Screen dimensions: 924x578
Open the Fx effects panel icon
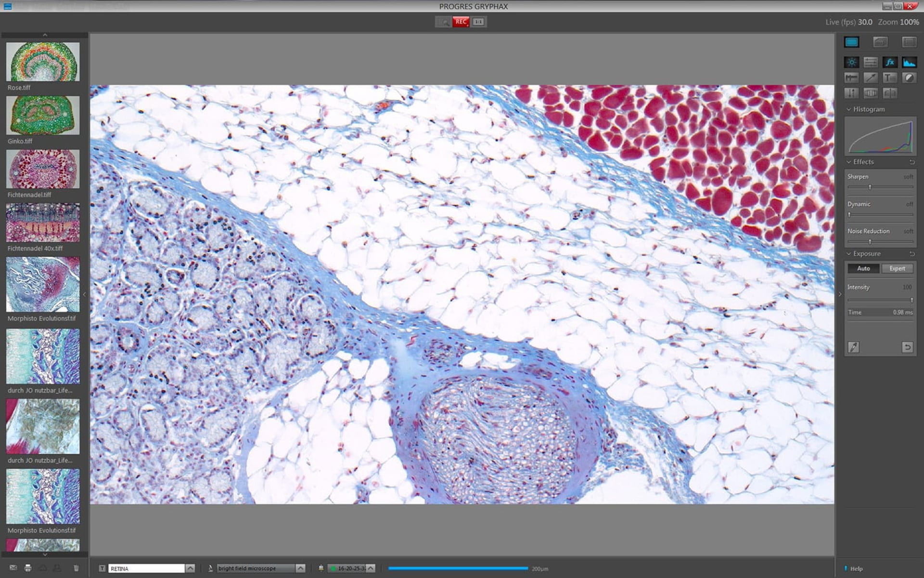point(890,62)
